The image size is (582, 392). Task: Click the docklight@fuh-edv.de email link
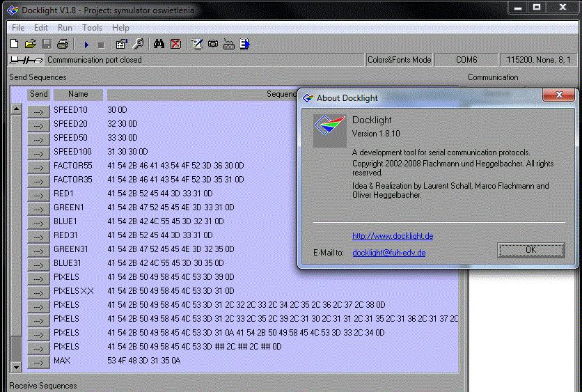pyautogui.click(x=389, y=253)
